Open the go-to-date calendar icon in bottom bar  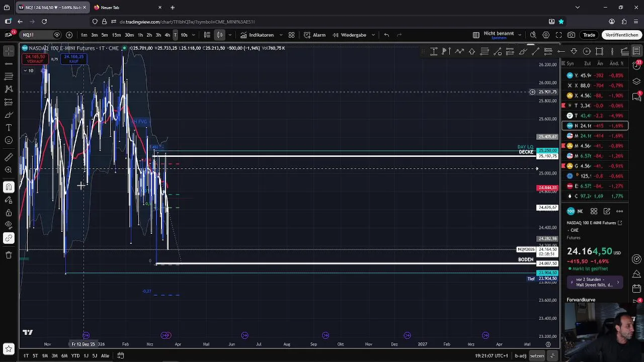coord(120,355)
